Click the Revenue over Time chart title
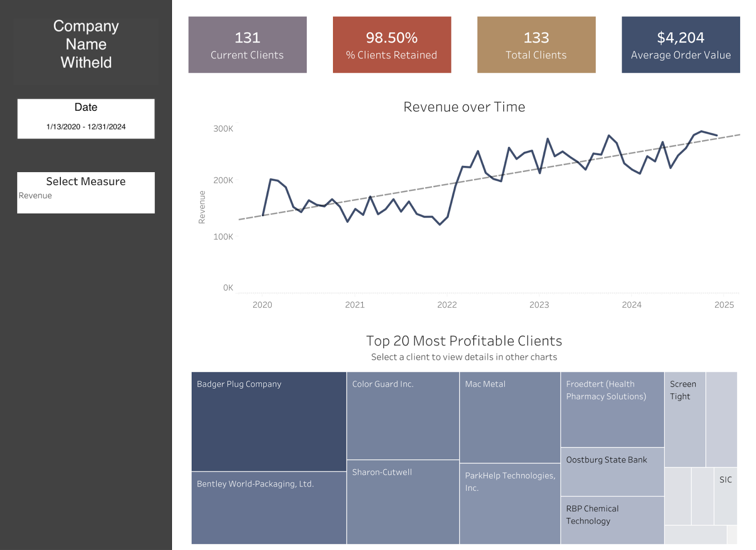756x550 pixels. pyautogui.click(x=464, y=107)
